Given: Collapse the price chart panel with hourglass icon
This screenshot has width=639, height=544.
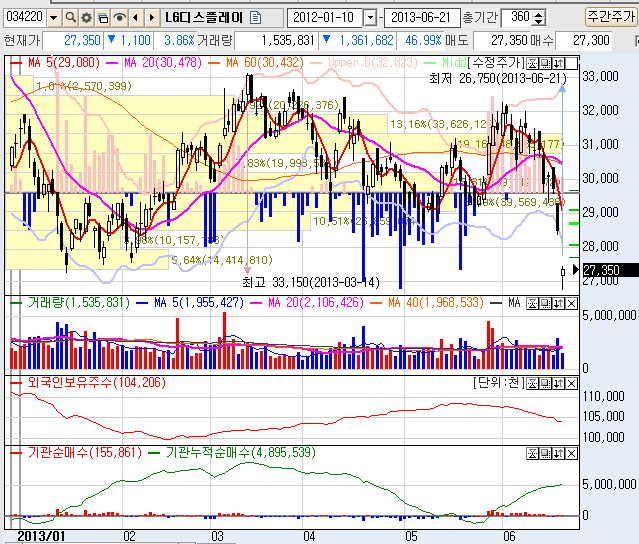Looking at the screenshot, I should 532,63.
